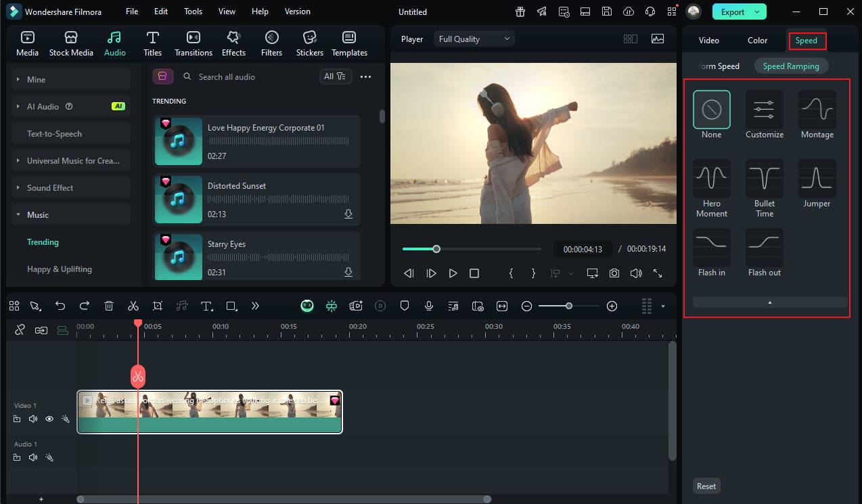Record a voiceover with microphone icon

(429, 306)
